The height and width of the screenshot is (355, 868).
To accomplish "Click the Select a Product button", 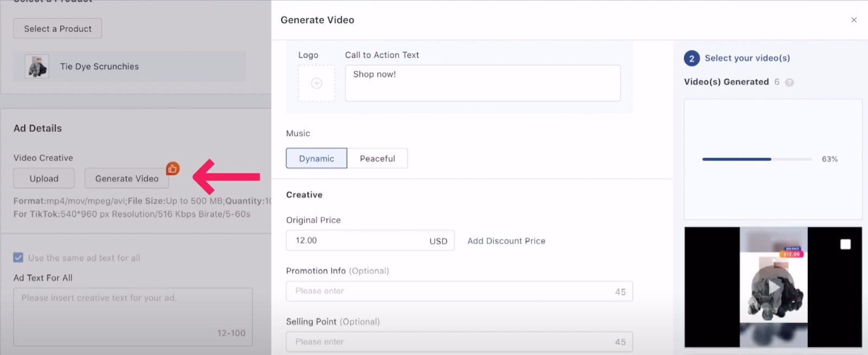I will click(x=58, y=29).
